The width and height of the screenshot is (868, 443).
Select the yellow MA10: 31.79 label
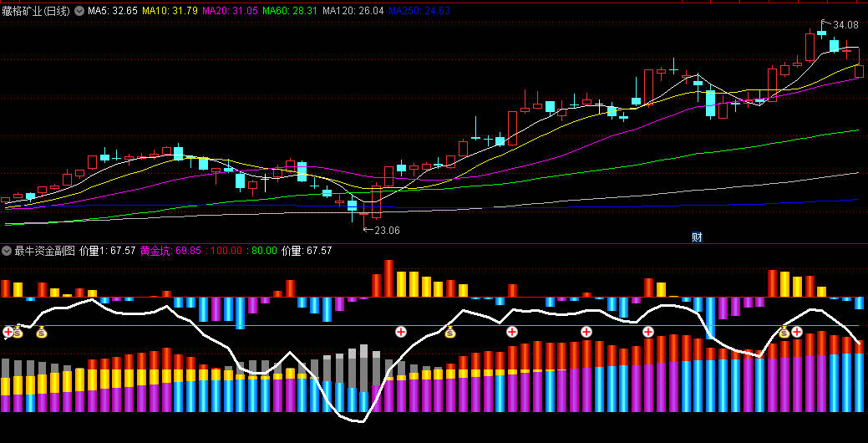170,11
